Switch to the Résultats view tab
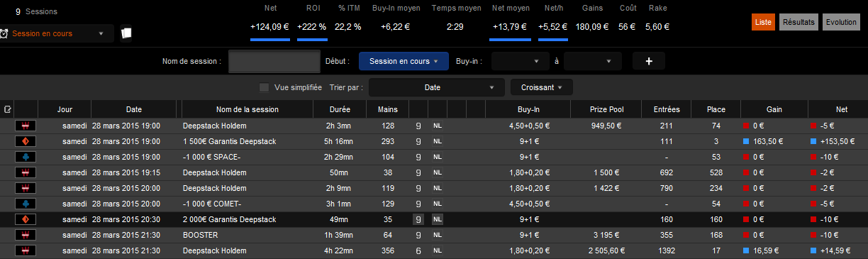 pos(799,22)
